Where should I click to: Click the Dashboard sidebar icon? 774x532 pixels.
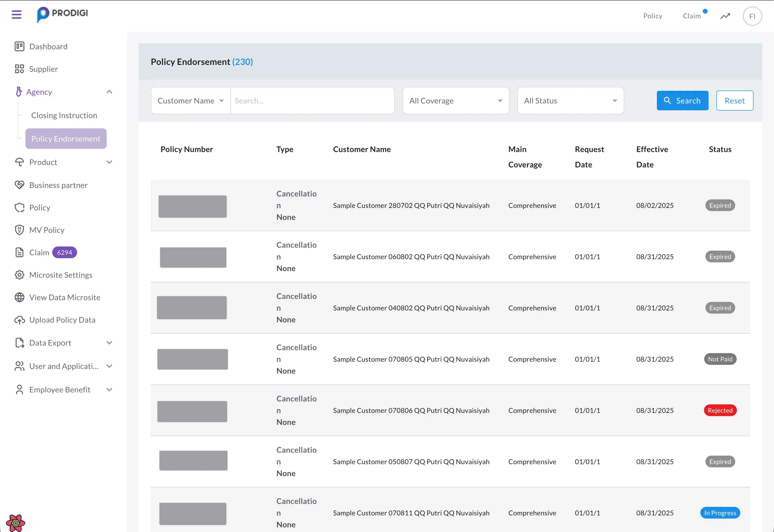click(x=19, y=46)
